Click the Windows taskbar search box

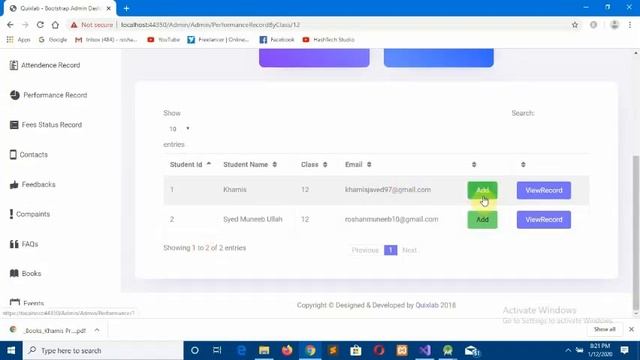point(103,351)
